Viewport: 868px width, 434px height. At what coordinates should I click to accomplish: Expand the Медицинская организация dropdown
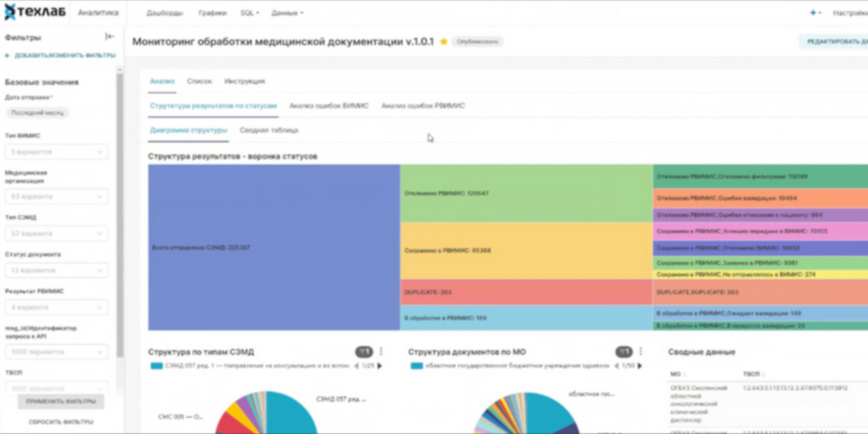click(57, 197)
